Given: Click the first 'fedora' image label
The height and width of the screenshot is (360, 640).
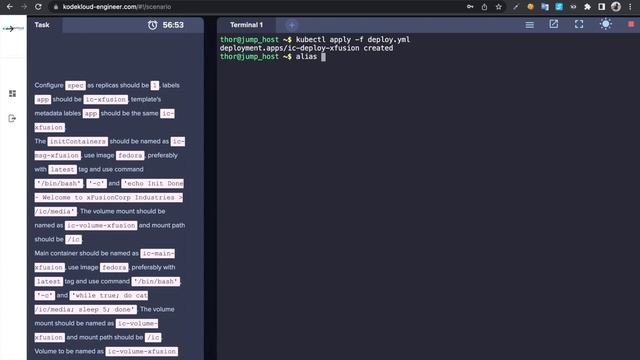Looking at the screenshot, I should pos(130,156).
